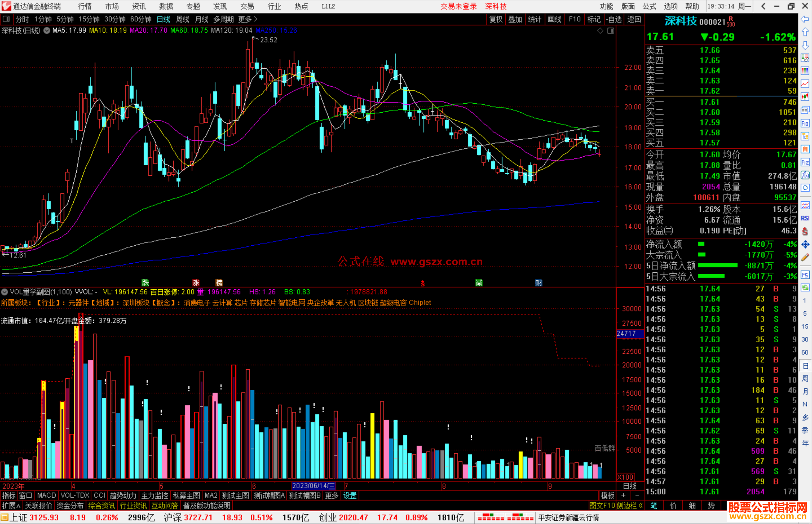Click the 复权 button
Screen dimensions: 812x524
[x=495, y=19]
